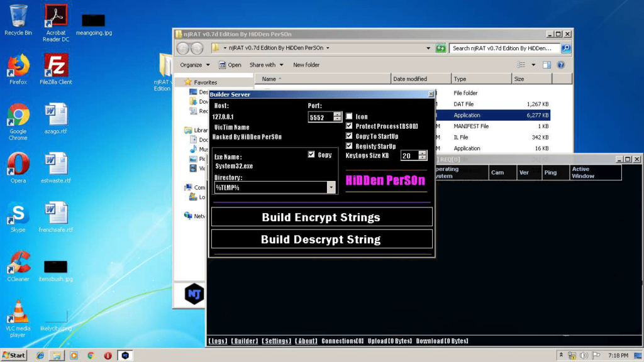Viewport: 644px width, 362px height.
Task: Click the taskbar clock showing 7:18 PM
Action: coord(618,356)
